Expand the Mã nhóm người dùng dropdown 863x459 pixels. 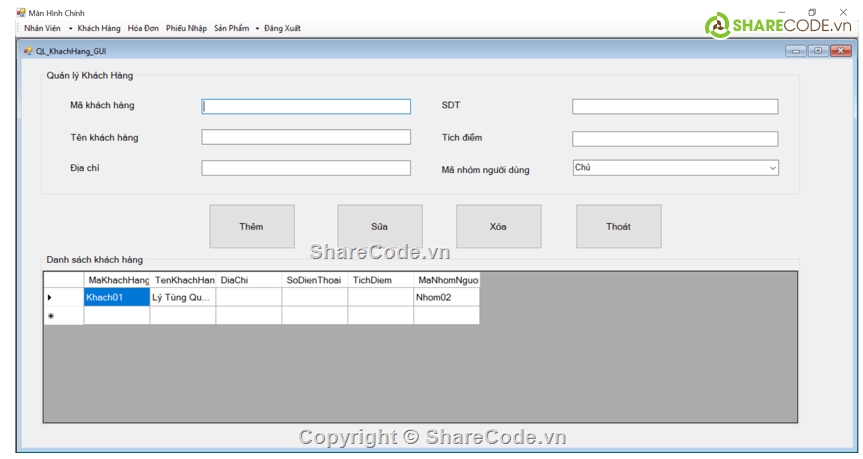coord(773,168)
